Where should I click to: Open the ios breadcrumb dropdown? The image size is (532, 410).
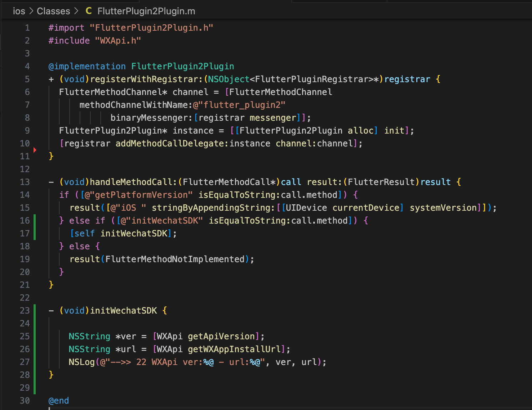click(19, 11)
